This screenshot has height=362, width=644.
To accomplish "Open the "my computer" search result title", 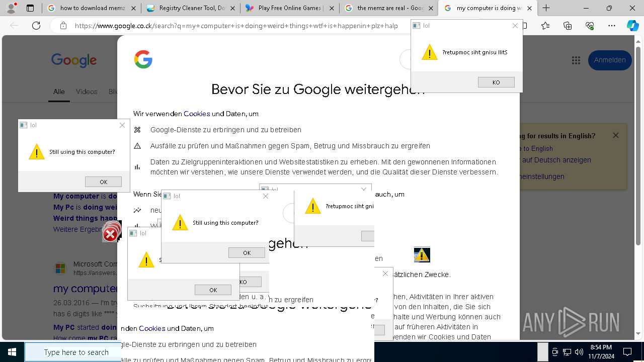I will coord(86,289).
